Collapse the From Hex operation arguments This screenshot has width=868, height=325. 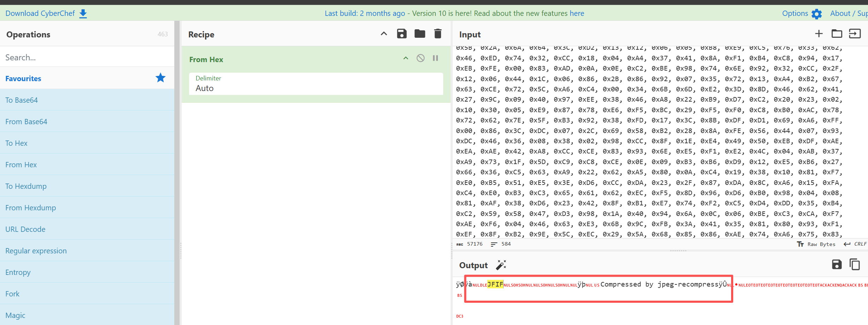point(406,58)
